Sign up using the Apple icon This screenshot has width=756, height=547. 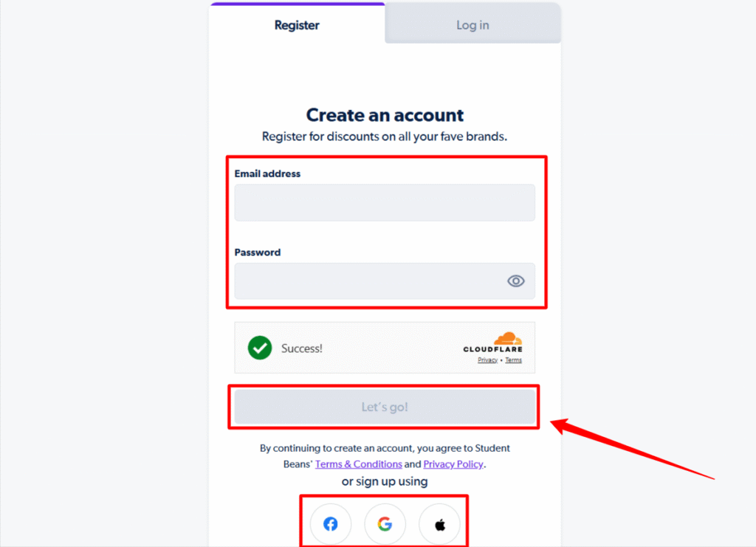(439, 523)
